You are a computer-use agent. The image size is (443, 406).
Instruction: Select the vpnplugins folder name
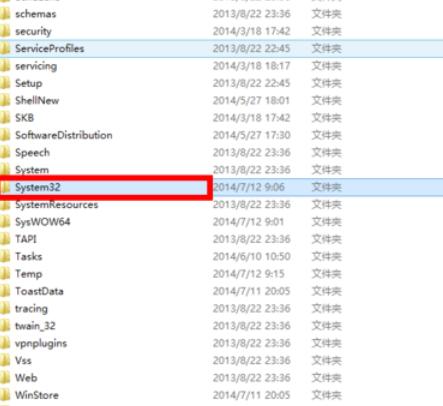click(x=41, y=343)
